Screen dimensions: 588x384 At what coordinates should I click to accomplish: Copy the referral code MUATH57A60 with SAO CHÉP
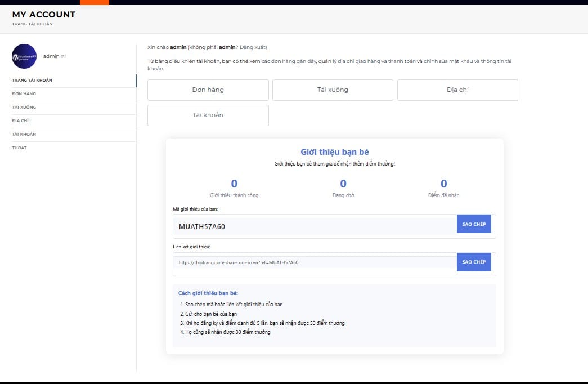pos(474,224)
